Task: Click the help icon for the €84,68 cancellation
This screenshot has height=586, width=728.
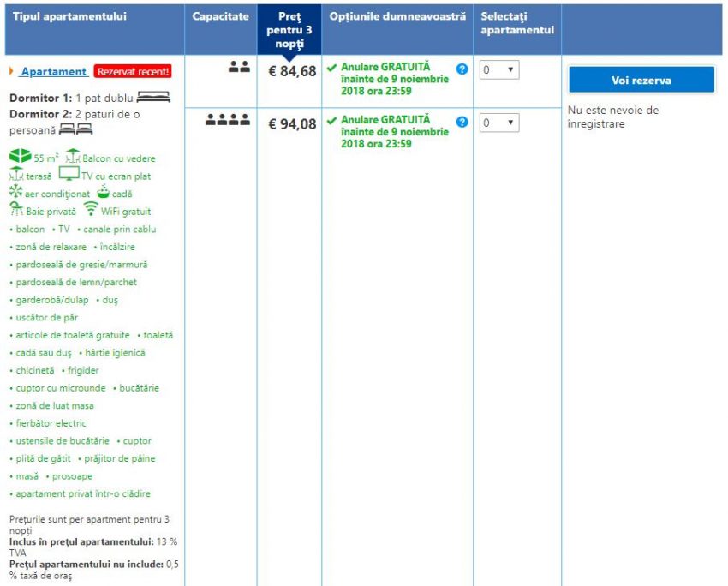Action: coord(462,69)
